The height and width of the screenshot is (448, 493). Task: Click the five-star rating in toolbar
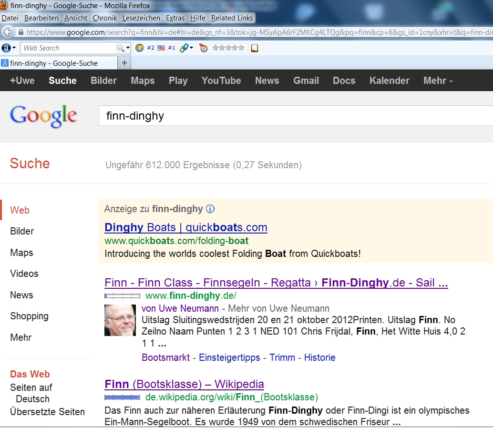pyautogui.click(x=228, y=48)
